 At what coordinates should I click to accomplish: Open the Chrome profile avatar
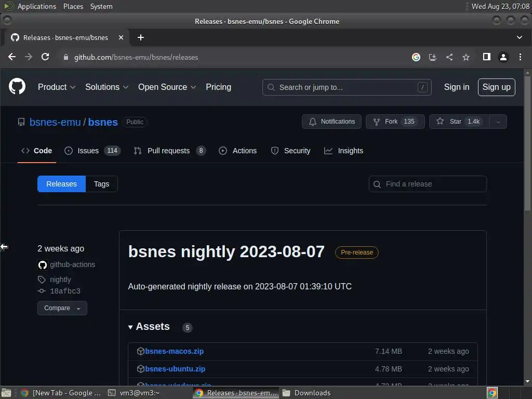(x=503, y=57)
